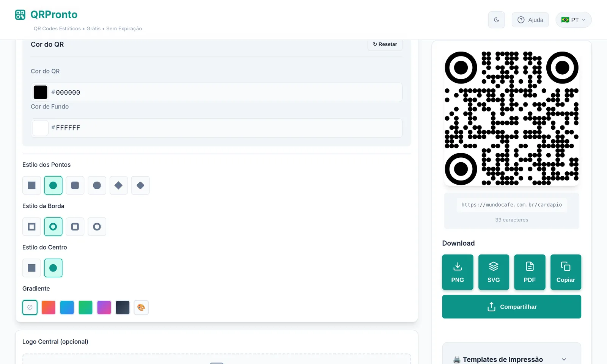Image resolution: width=607 pixels, height=364 pixels.
Task: Select the highlighted ring border style under Estilo da Borda
Action: (53, 227)
